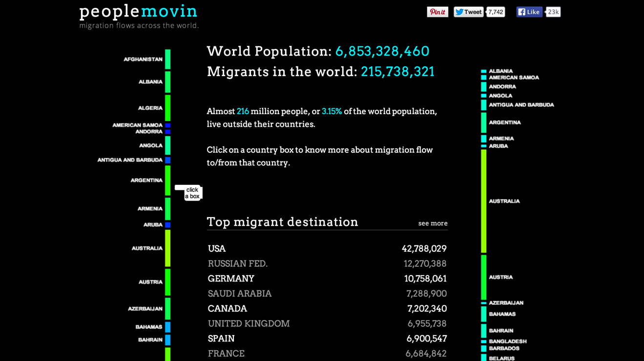Select CANADA row in top destinations
The image size is (644, 361).
coord(327,309)
